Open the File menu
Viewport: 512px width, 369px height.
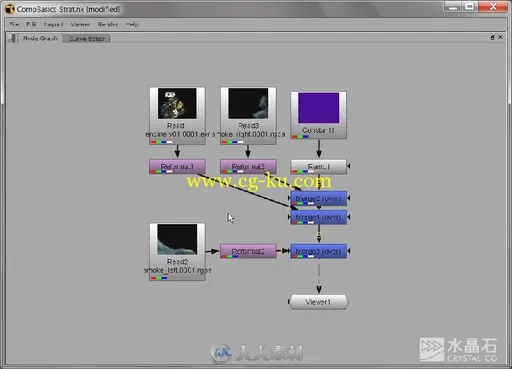click(14, 24)
